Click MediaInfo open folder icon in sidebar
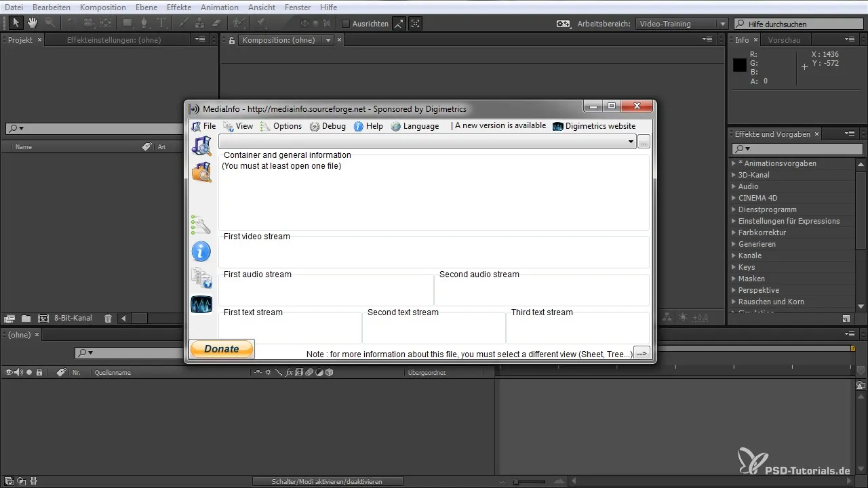The height and width of the screenshot is (488, 868). click(201, 172)
